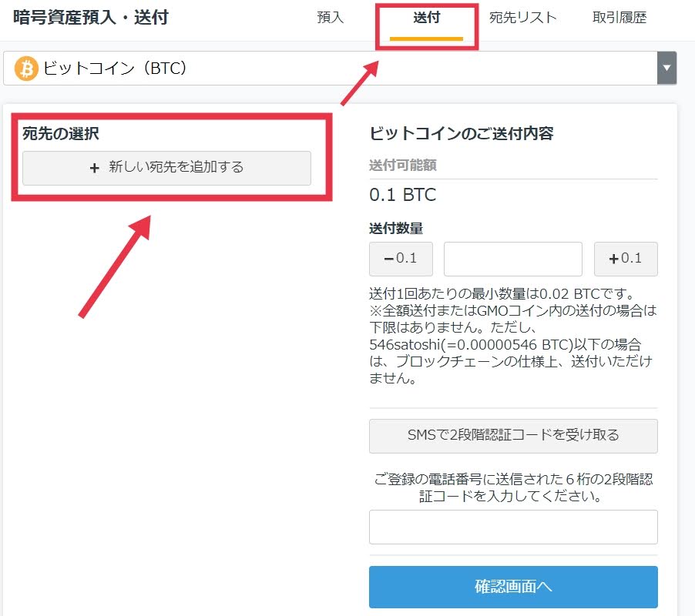Click the 0.1 BTC available amount
695x616 pixels.
402,195
